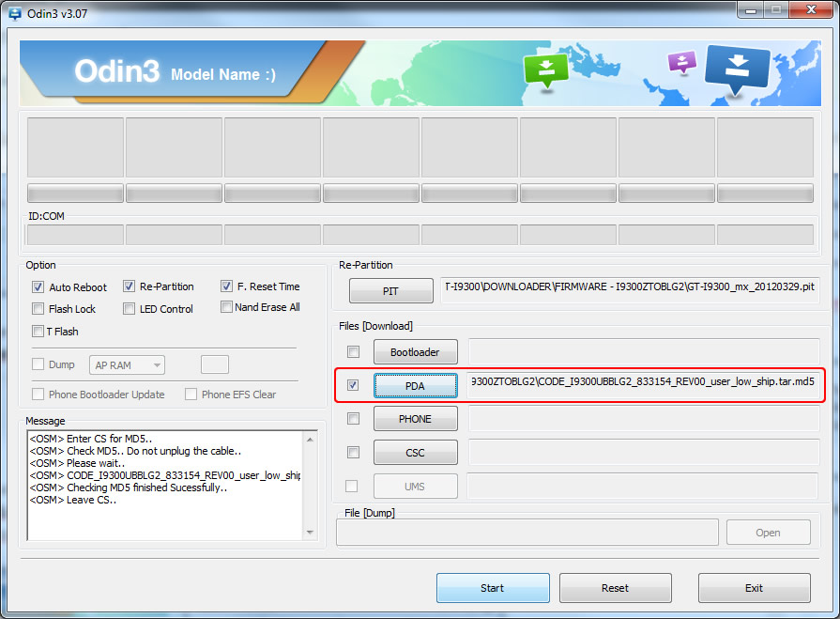Image resolution: width=840 pixels, height=619 pixels.
Task: Click the 'Leave CS..' log line
Action: coord(73,500)
